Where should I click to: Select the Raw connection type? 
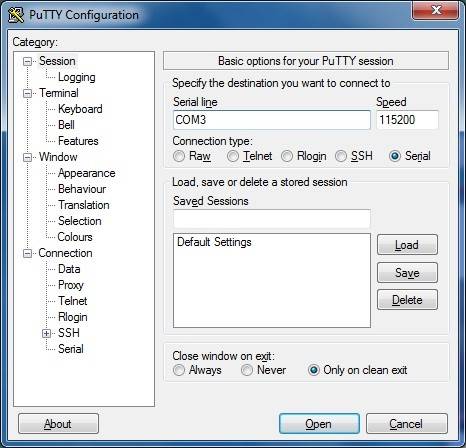179,156
